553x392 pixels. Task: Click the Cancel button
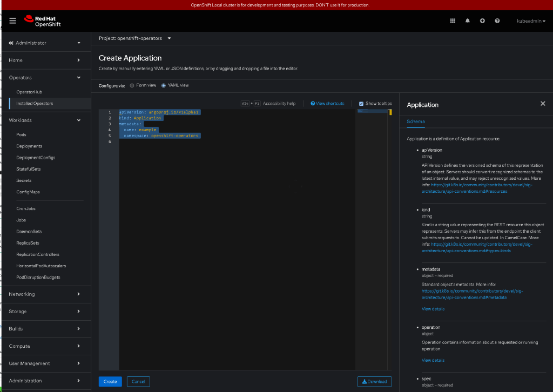pos(138,381)
